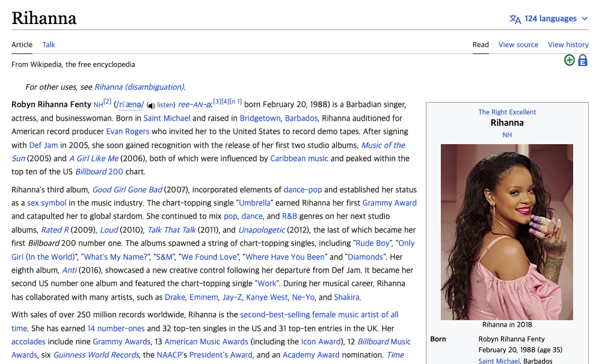Switch to the Talk tab
Viewport: 599px width, 364px height.
tap(49, 44)
